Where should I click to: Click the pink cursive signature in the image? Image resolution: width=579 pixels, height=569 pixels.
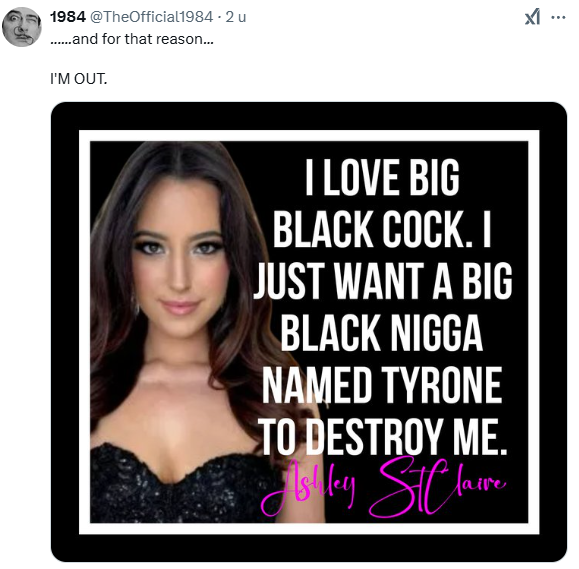[383, 487]
